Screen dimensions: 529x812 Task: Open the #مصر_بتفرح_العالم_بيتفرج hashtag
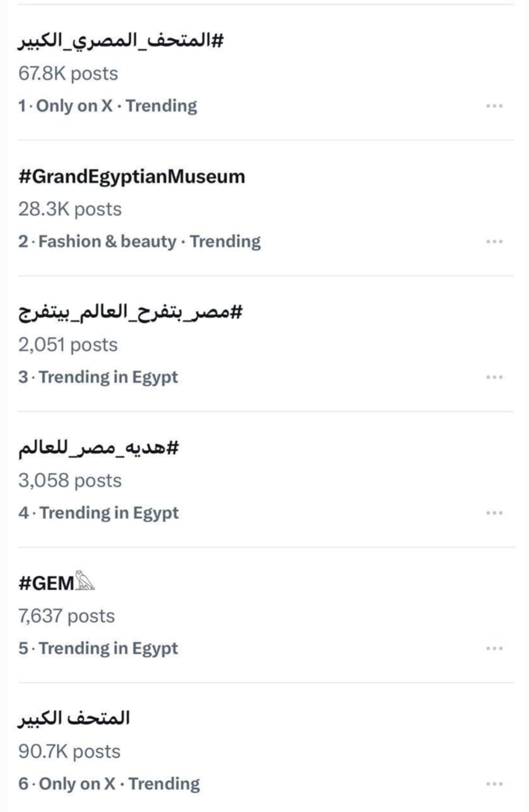pyautogui.click(x=130, y=312)
